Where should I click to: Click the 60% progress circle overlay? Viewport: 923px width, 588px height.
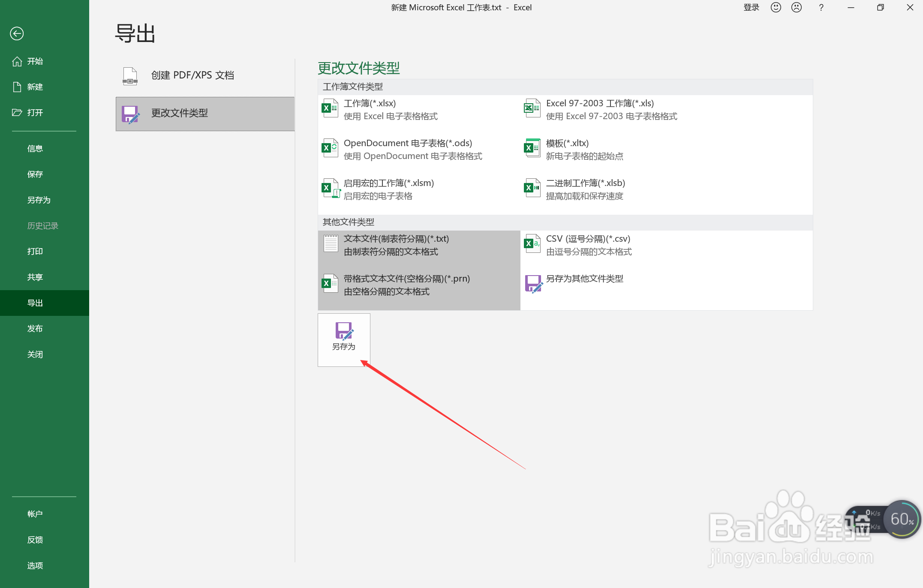(902, 519)
